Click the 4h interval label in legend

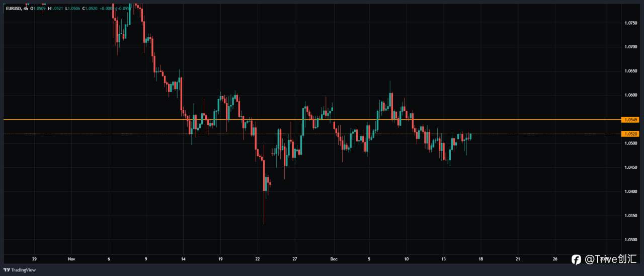click(26, 9)
